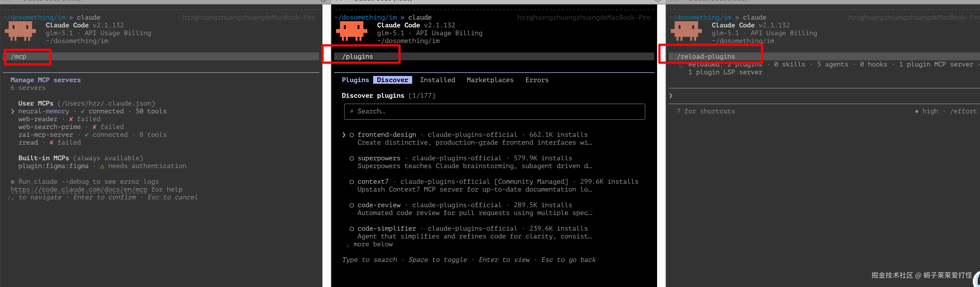Click the green check mark on the zai-mcp-server row

click(86, 135)
